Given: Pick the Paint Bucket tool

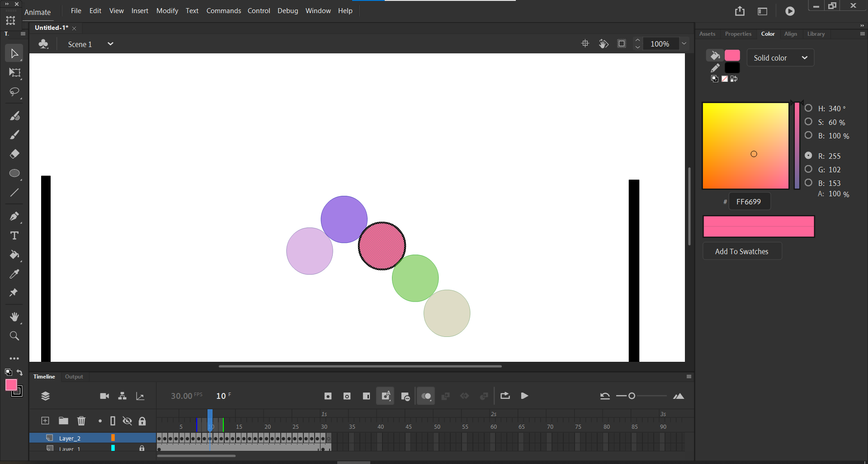Looking at the screenshot, I should point(14,255).
